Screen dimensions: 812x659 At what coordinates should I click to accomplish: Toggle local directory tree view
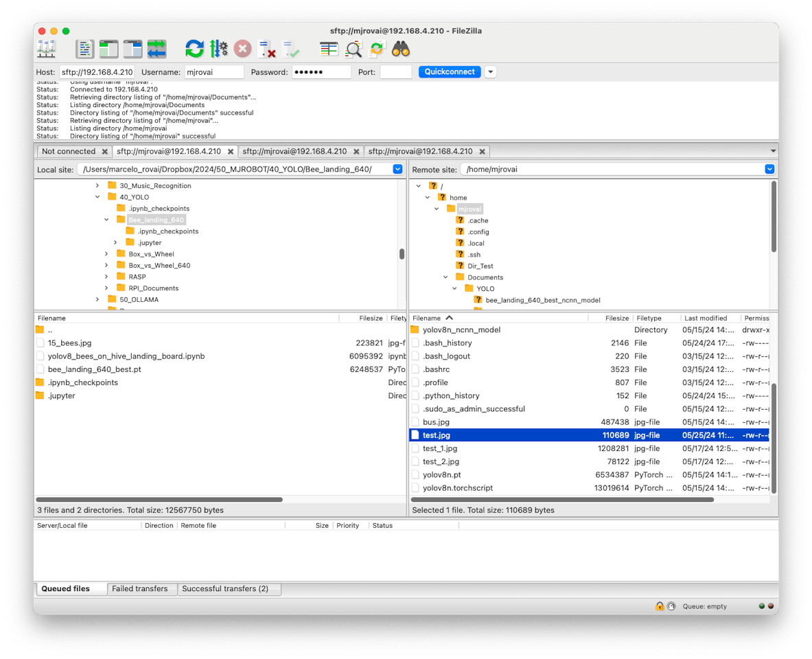tap(108, 49)
